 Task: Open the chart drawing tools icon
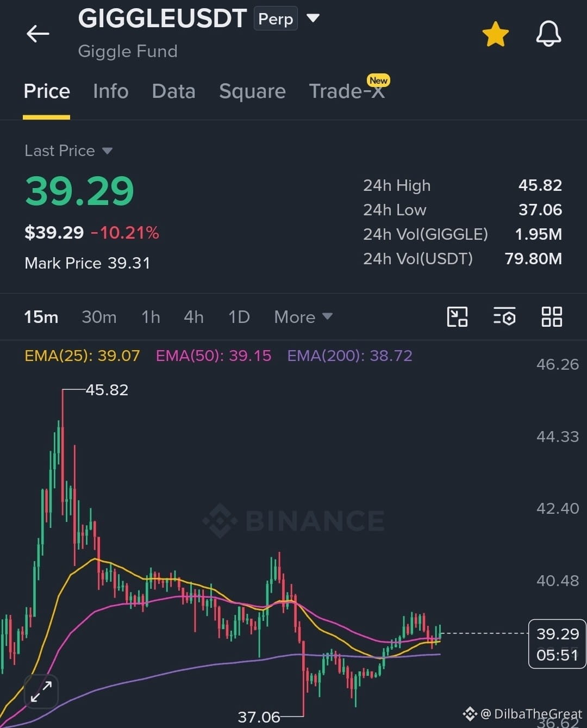coord(457,317)
